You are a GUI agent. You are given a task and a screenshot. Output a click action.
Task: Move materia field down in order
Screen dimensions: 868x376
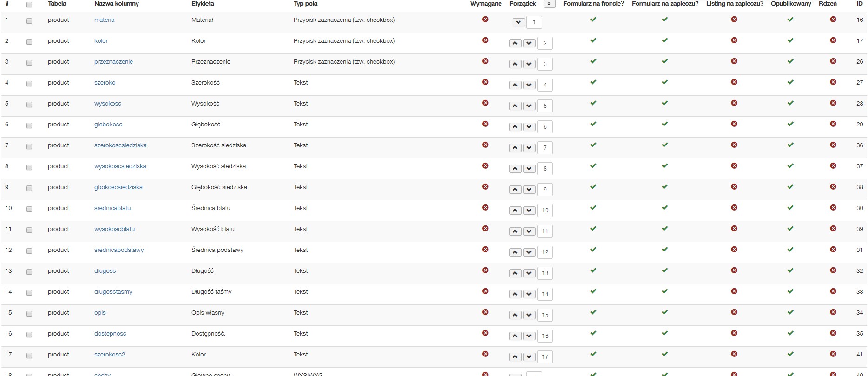[519, 22]
